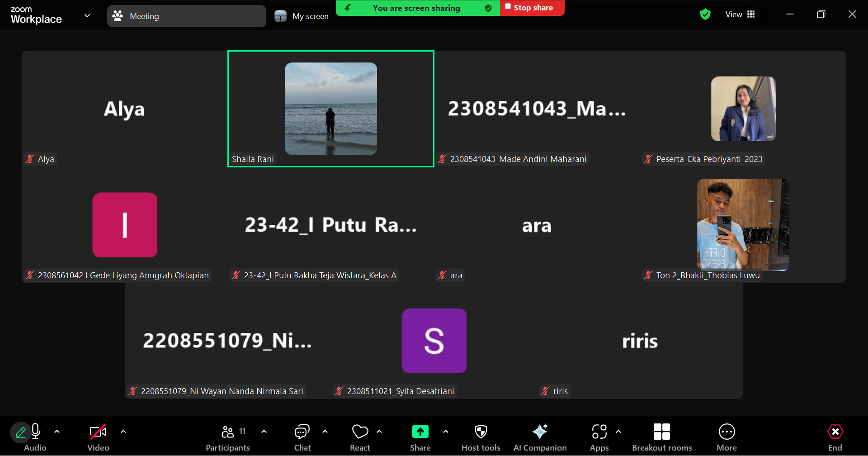
Task: Select Shaila Rani's video tile
Action: click(330, 109)
